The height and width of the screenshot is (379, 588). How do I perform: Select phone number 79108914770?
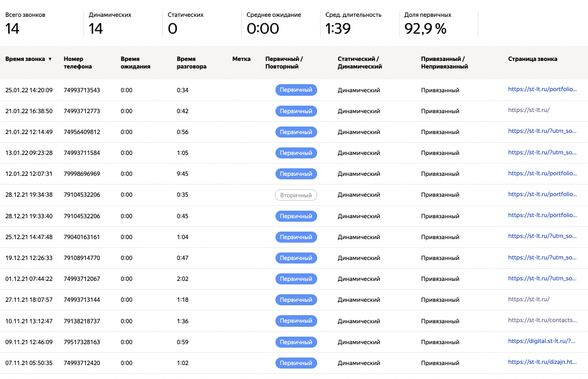pyautogui.click(x=82, y=258)
